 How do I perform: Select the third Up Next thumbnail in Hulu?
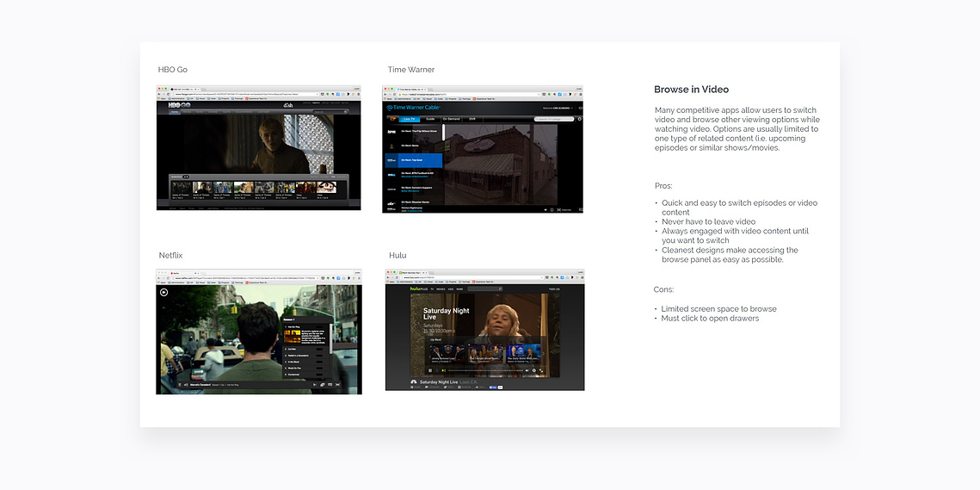pyautogui.click(x=524, y=354)
